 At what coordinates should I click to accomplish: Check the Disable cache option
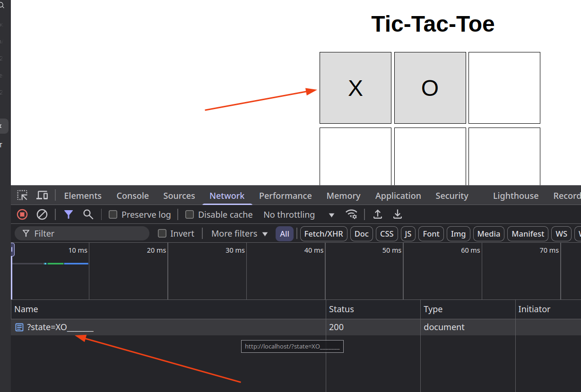(190, 214)
